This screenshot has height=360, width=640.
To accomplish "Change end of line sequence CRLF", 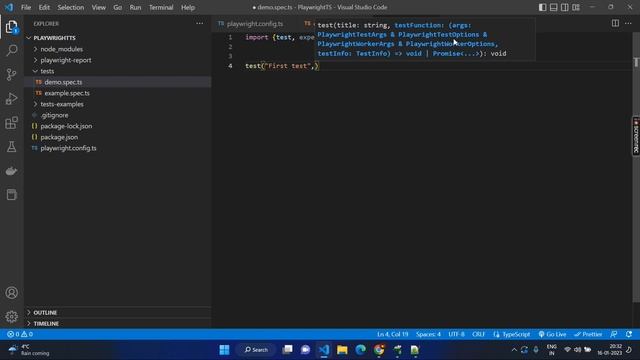I will 478,334.
